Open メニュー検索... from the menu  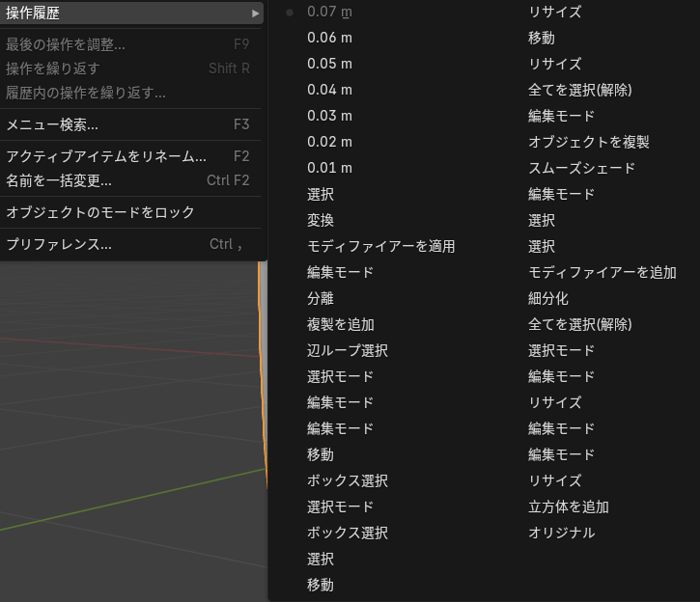click(52, 124)
